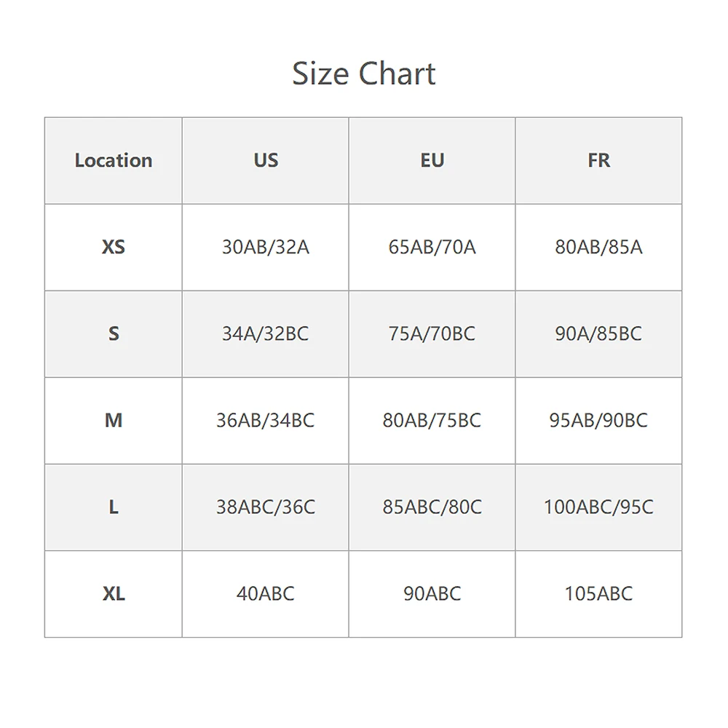Viewport: 728px width, 728px height.
Task: Click the 85ABC/80C cell
Action: 432,507
